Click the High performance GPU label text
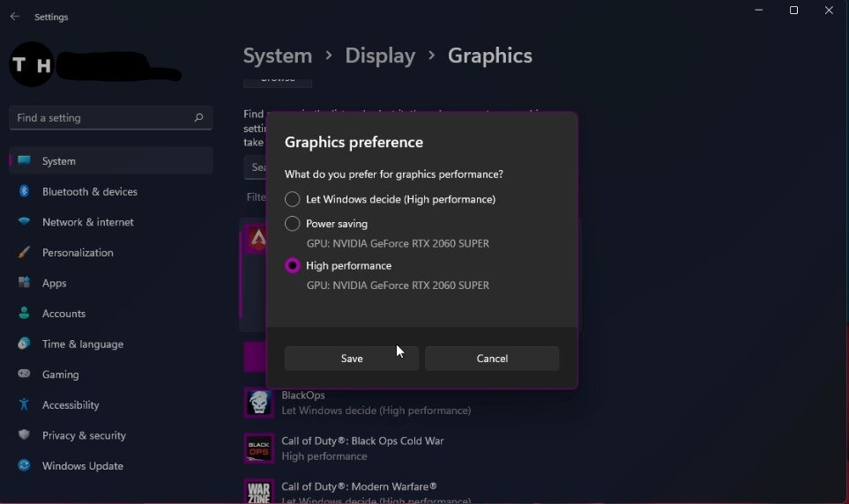Screen dimensions: 849x504 pos(398,285)
